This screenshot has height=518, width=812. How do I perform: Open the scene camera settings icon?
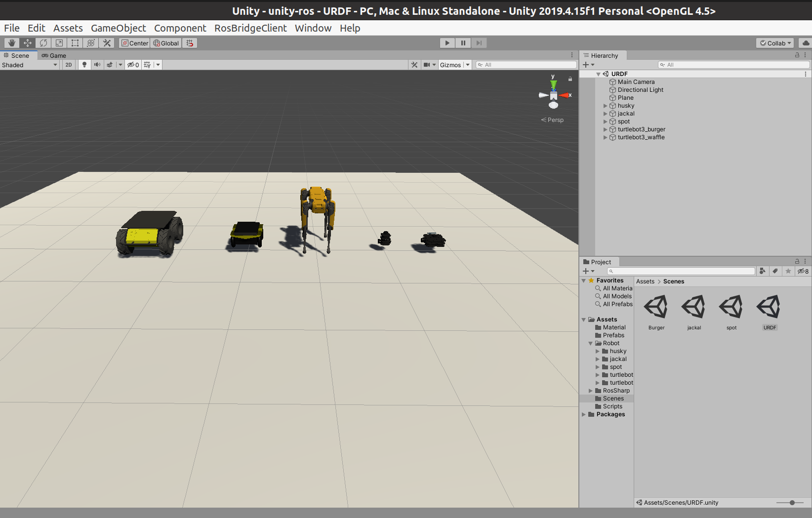pos(426,65)
